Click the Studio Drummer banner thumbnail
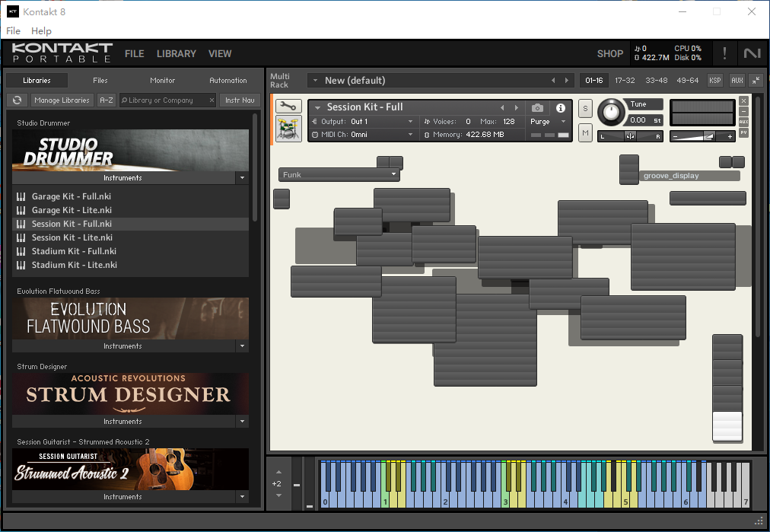This screenshot has width=770, height=532. [x=131, y=150]
